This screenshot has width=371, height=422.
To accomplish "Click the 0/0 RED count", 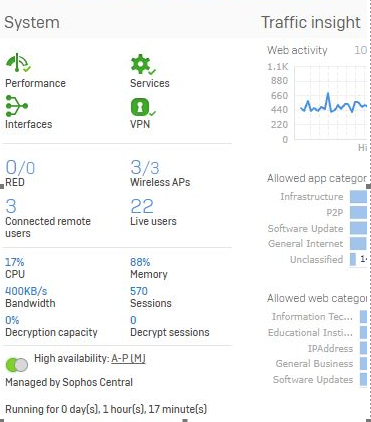I will 20,167.
